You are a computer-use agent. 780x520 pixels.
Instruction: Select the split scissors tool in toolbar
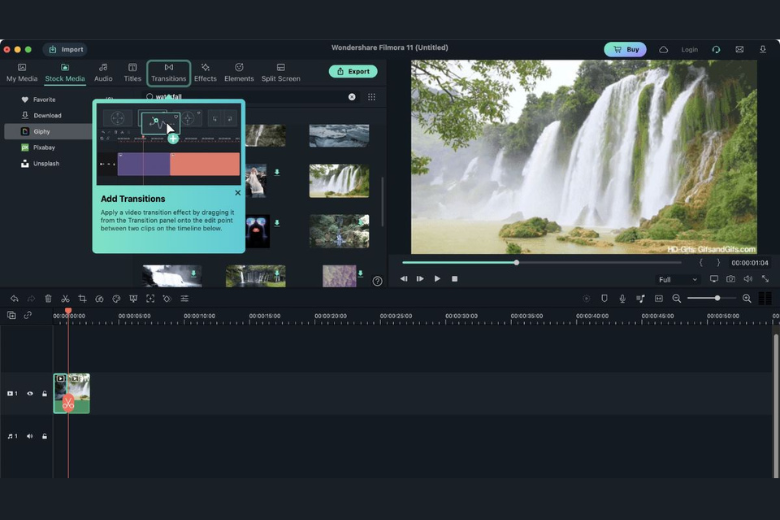(x=65, y=299)
